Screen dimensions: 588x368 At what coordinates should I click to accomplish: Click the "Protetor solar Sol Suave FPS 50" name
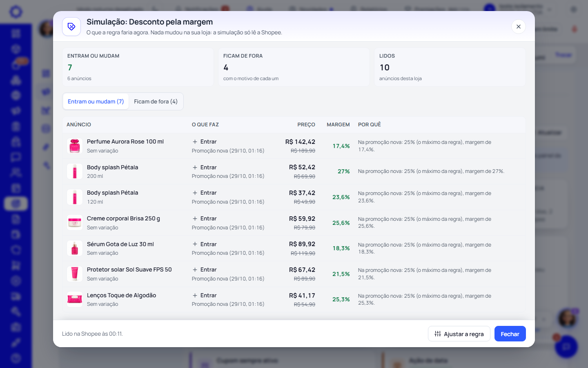(x=129, y=269)
